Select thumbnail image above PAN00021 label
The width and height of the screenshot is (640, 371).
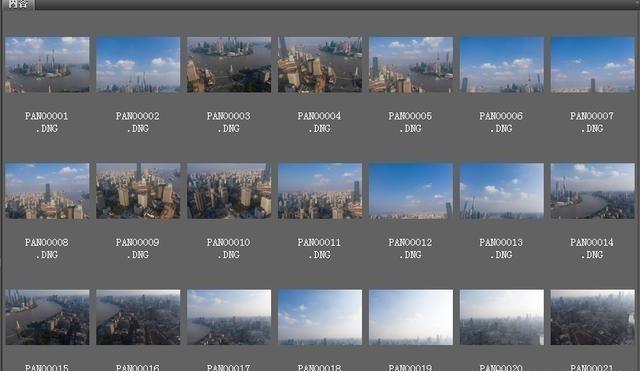point(593,317)
